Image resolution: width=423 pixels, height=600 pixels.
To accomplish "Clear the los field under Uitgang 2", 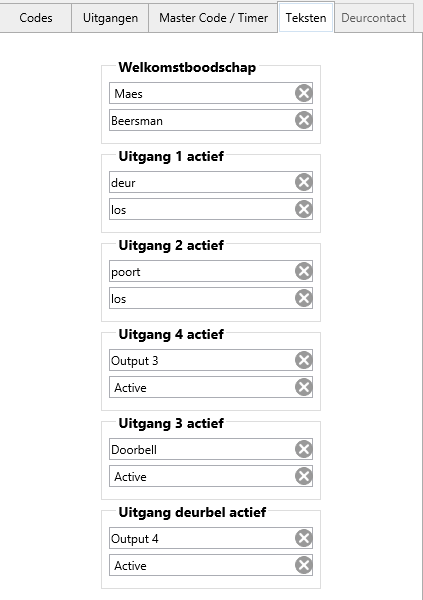I will (x=304, y=298).
